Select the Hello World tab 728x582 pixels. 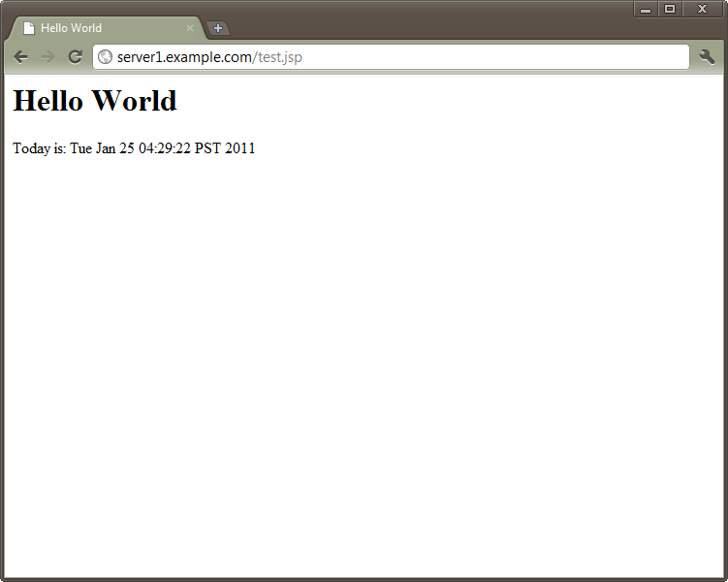(x=106, y=28)
